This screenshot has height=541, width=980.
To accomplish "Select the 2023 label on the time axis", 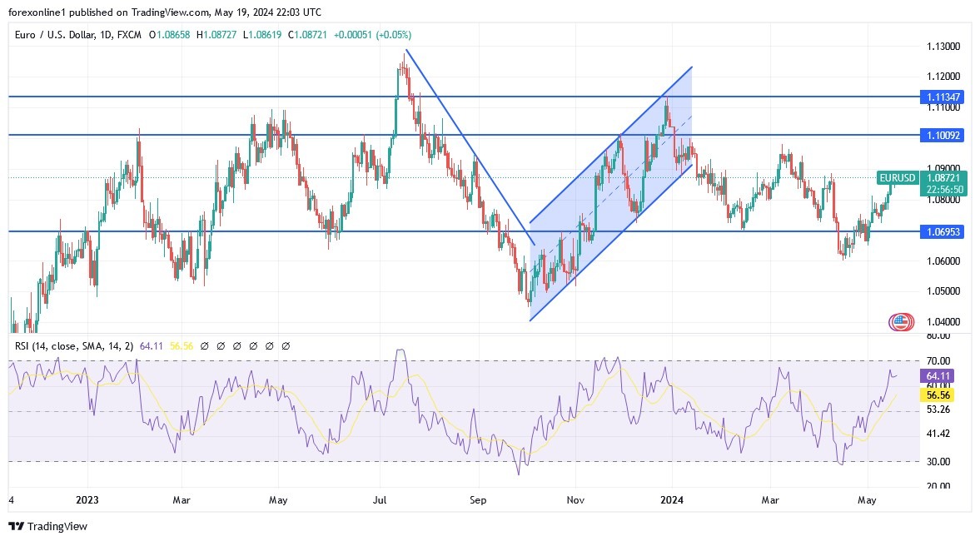I will 88,500.
